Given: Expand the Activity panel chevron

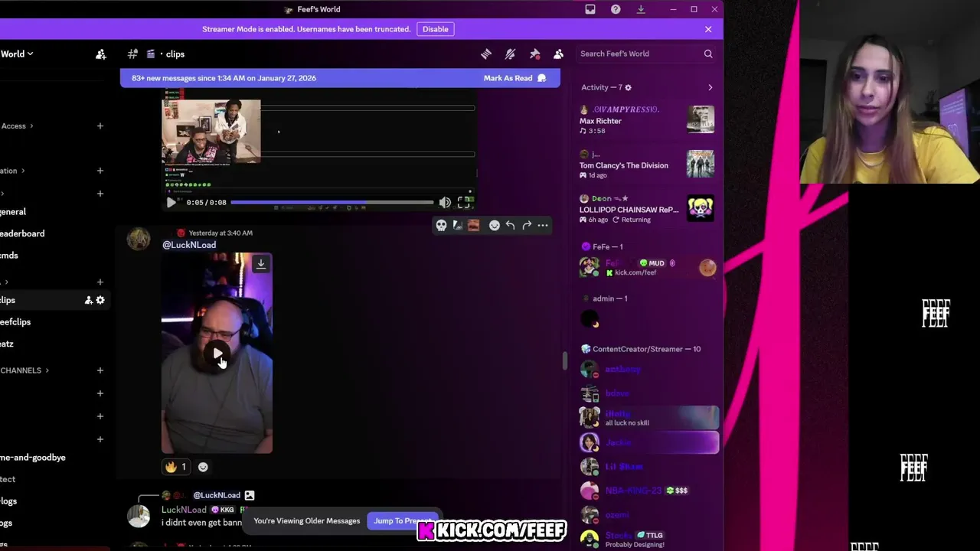Looking at the screenshot, I should [x=710, y=87].
